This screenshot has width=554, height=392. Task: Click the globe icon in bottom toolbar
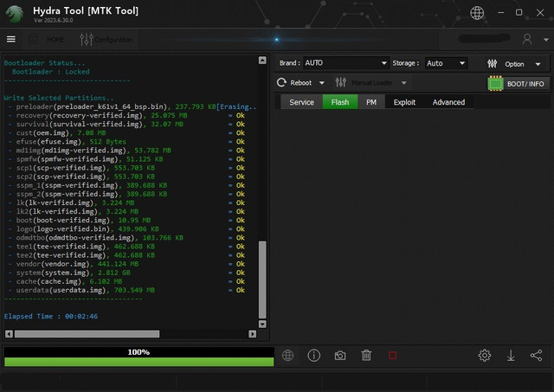pos(288,356)
